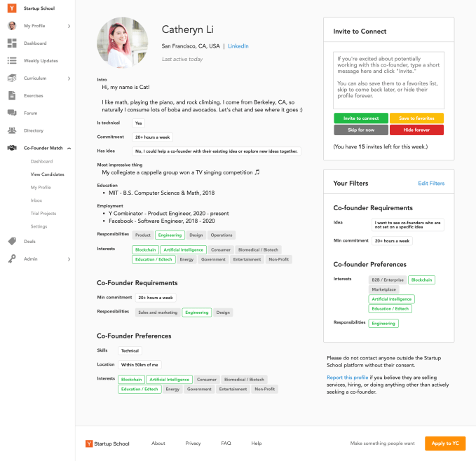Open the Dashboard grid icon
This screenshot has height=461, width=476.
[12, 43]
